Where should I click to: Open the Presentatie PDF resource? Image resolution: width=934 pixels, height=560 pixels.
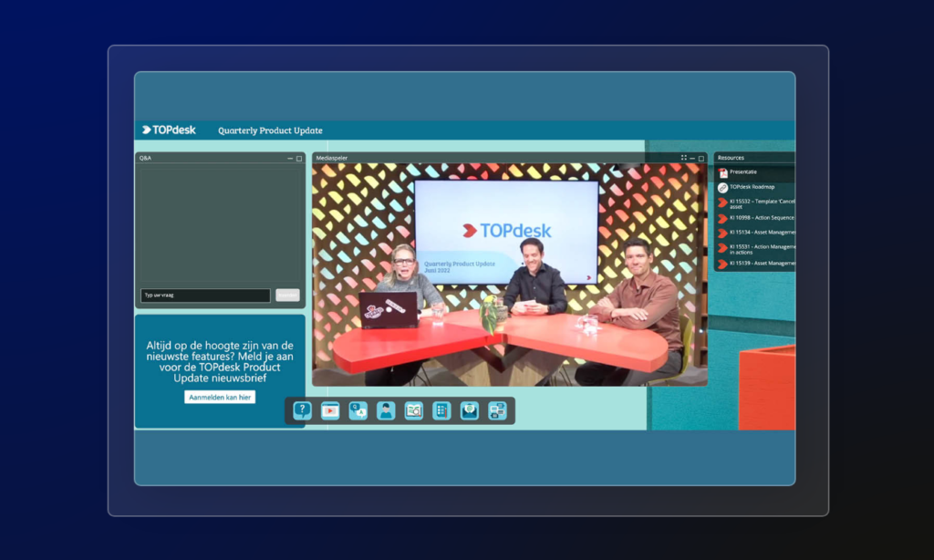(755, 172)
